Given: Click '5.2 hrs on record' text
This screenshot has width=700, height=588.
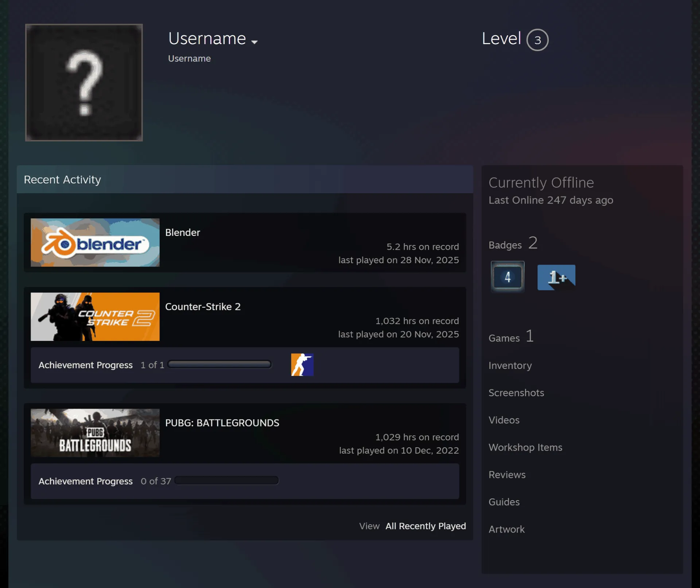Looking at the screenshot, I should click(423, 247).
